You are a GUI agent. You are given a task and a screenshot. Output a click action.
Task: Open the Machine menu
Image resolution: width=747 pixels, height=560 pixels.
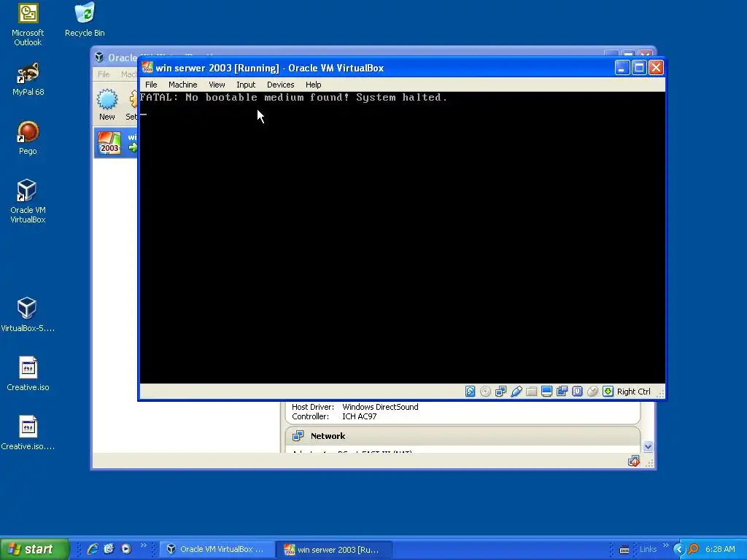pyautogui.click(x=182, y=85)
